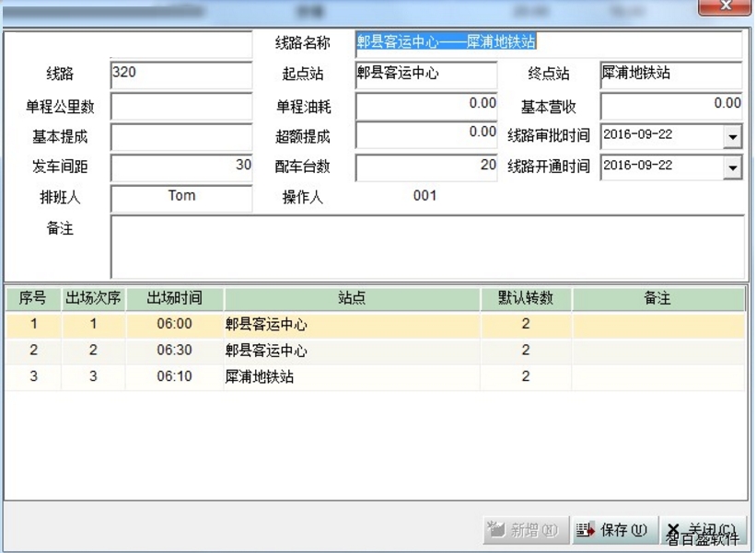
Task: Click 默认转数 cell in the 06:10 row
Action: click(x=526, y=376)
